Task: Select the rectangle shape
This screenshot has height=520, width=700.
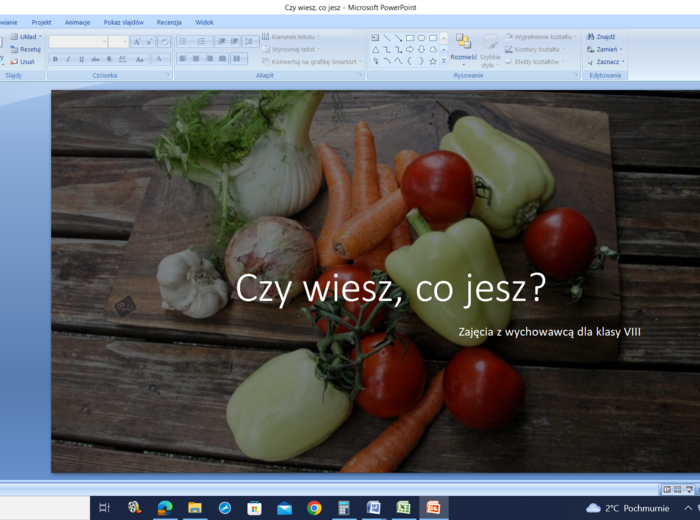Action: point(410,38)
